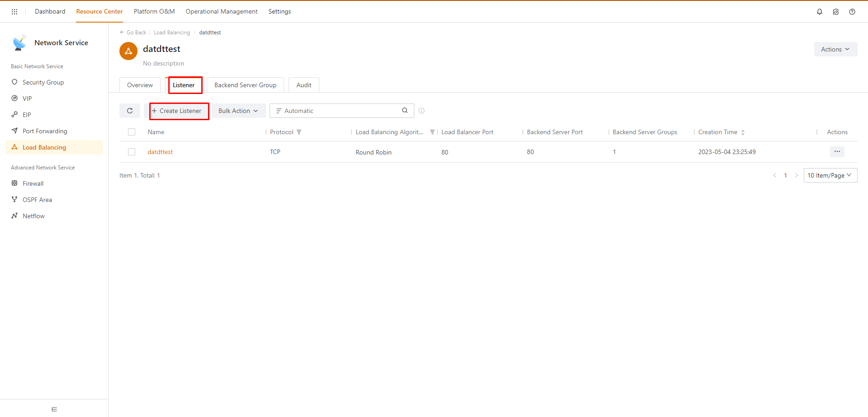The width and height of the screenshot is (868, 417).
Task: Open the app grid menu icon
Action: [14, 12]
